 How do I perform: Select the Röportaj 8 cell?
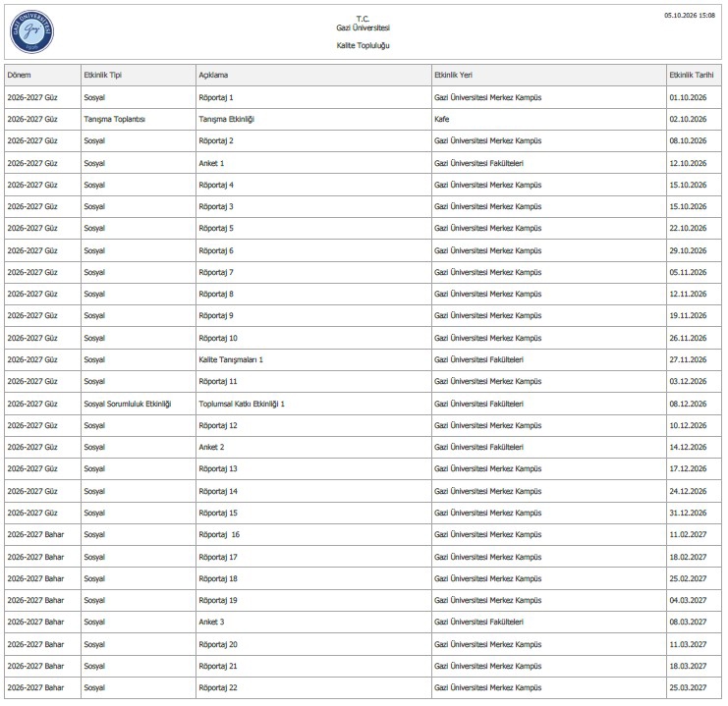[x=313, y=294]
